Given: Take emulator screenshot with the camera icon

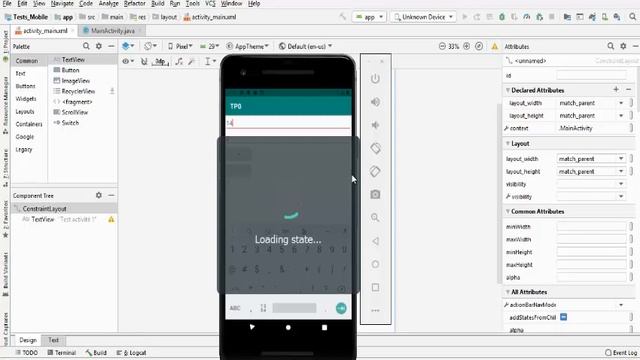Looking at the screenshot, I should [376, 195].
